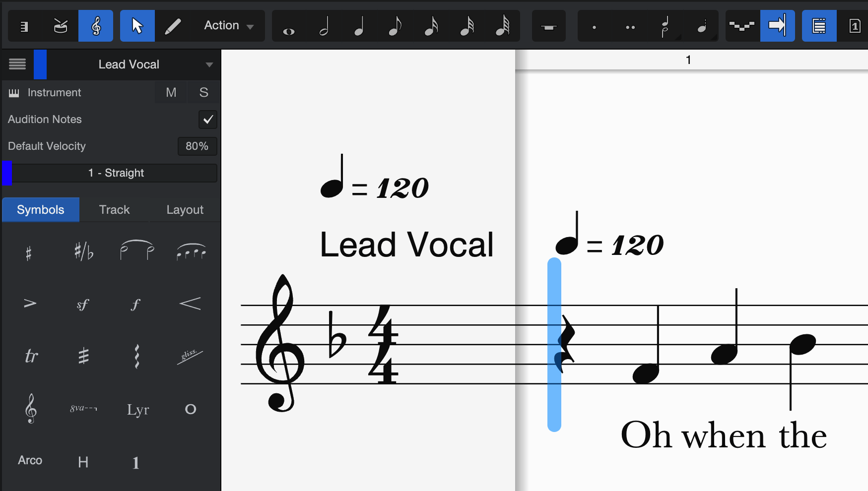Select the treble clef score view icon
The image size is (868, 491).
click(96, 26)
